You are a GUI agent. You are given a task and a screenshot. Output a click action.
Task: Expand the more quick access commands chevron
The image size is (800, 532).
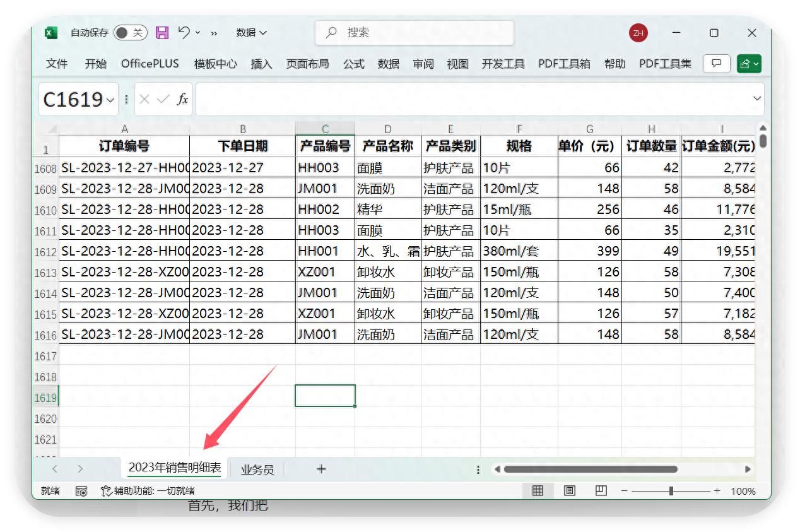[214, 33]
